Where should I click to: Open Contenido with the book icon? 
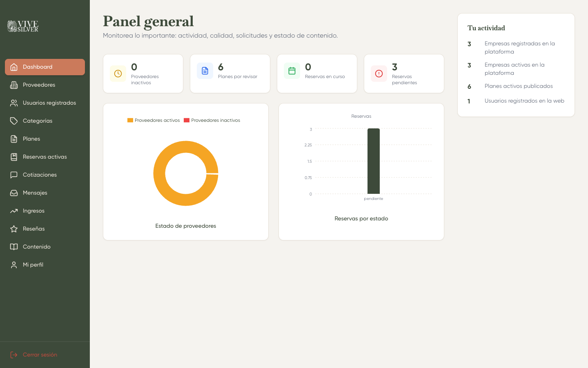coord(14,247)
